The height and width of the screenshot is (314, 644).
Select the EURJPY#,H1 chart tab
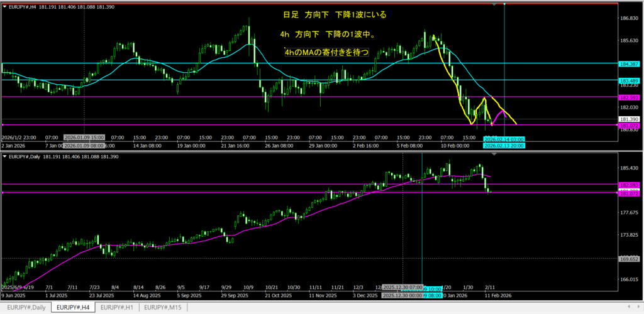118,307
